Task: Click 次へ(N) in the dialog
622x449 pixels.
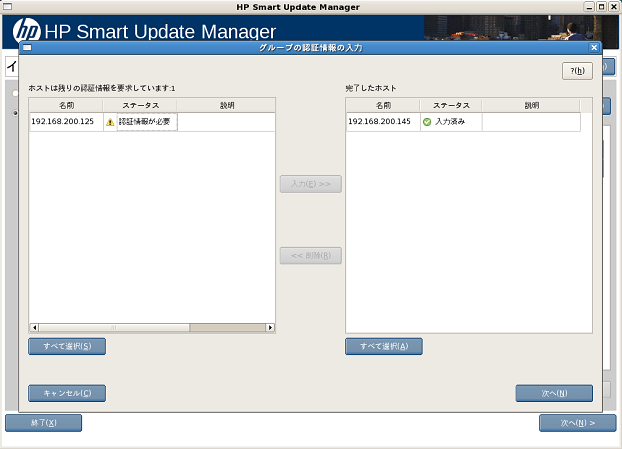Action: click(x=554, y=393)
